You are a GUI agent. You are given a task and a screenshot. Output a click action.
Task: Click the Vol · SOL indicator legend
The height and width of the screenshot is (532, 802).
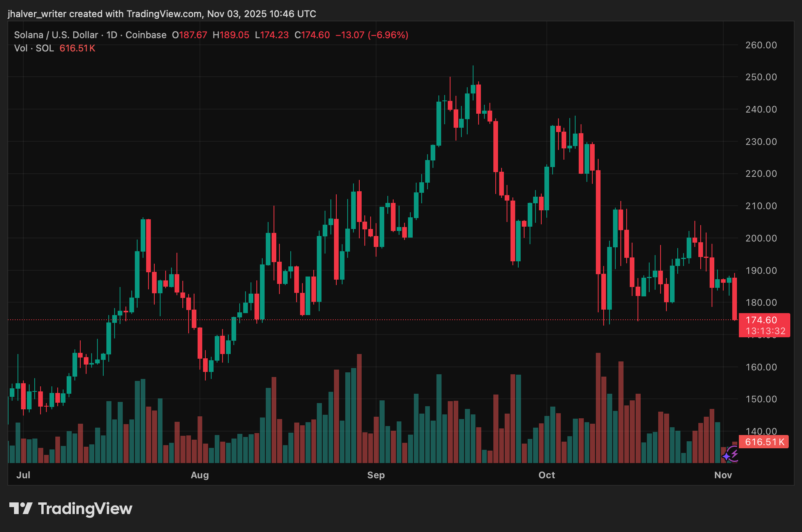pos(34,48)
